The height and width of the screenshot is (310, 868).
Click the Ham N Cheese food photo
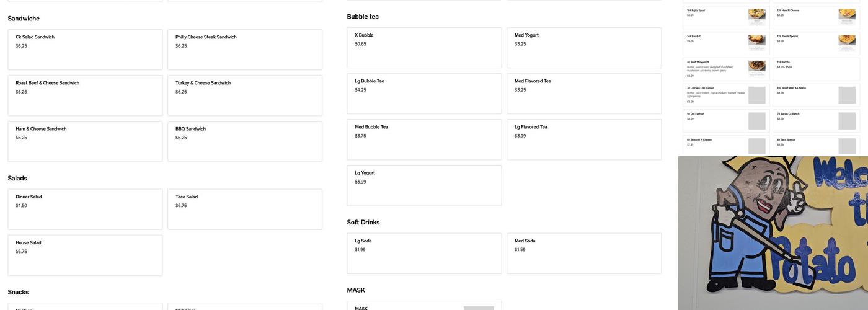847,16
